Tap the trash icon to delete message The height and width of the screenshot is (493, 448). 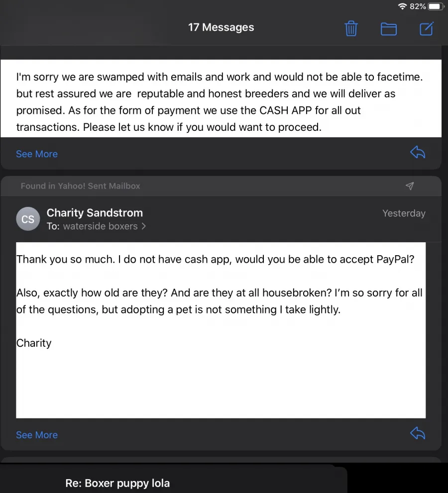coord(351,29)
